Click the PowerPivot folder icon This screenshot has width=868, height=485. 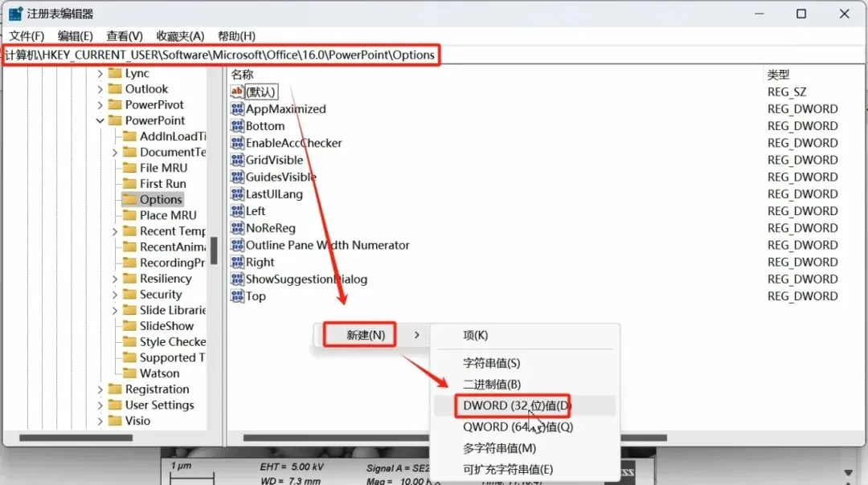tap(115, 104)
